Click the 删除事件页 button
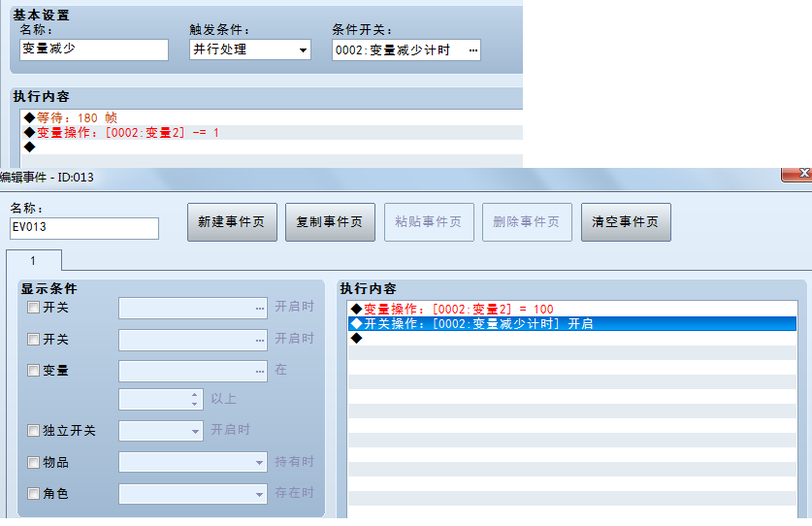 [527, 222]
